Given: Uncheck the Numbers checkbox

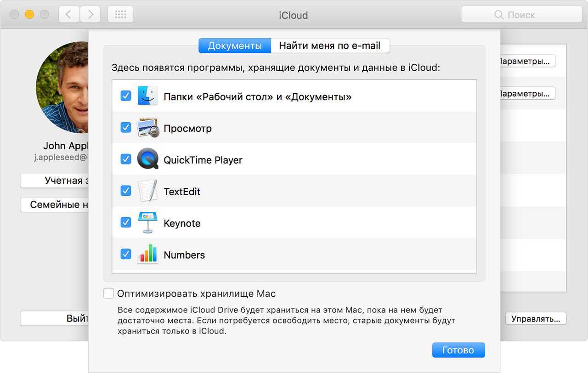Looking at the screenshot, I should tap(126, 254).
